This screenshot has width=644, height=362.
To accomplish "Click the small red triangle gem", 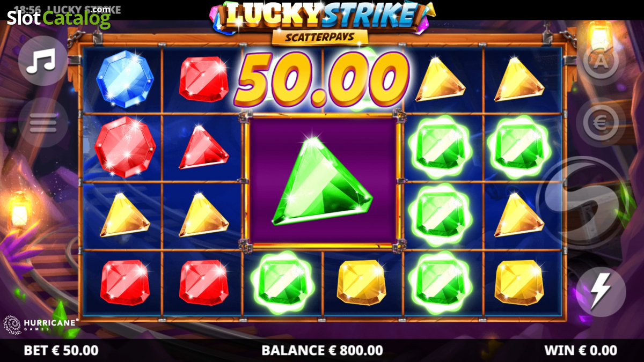I will 203,147.
